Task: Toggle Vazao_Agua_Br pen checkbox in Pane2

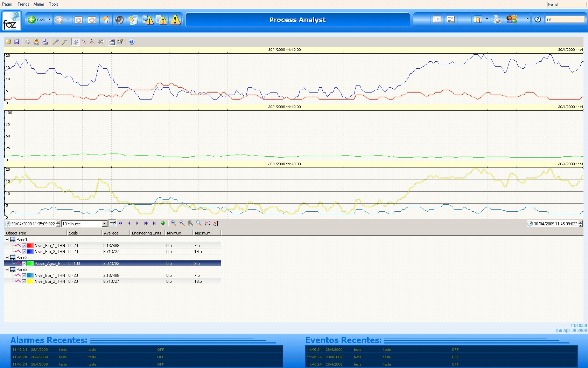Action: click(x=24, y=264)
